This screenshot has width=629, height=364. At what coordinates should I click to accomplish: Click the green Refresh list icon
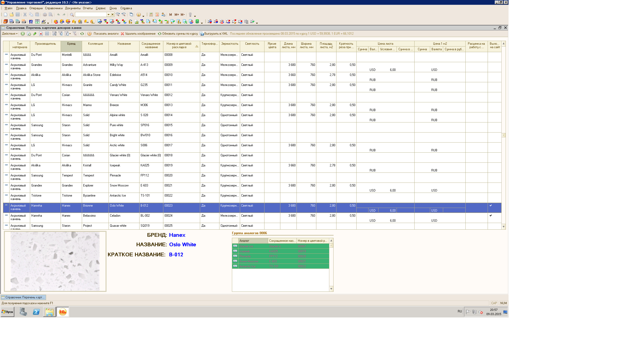click(82, 34)
